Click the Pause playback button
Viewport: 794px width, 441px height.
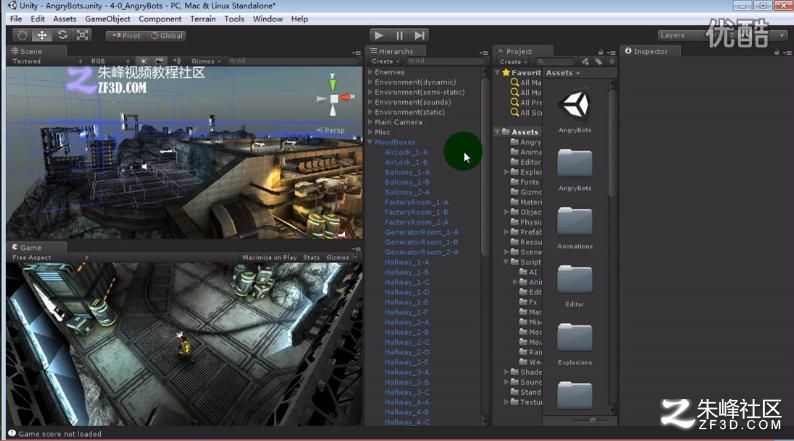point(399,35)
